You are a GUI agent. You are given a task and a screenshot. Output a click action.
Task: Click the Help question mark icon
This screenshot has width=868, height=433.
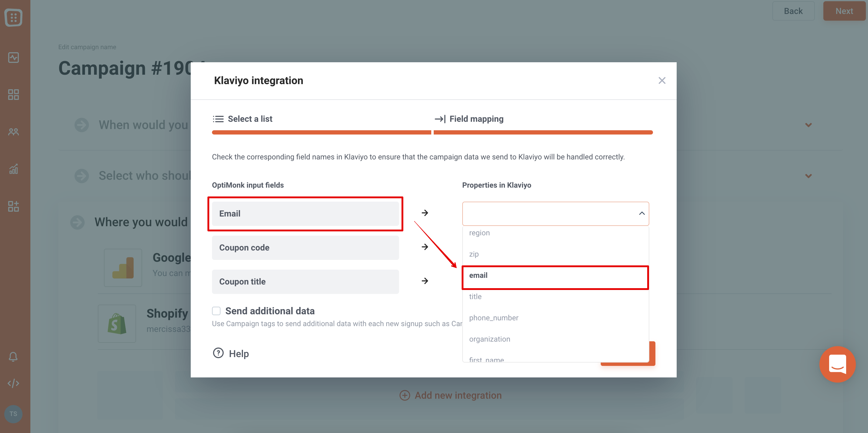pyautogui.click(x=218, y=353)
